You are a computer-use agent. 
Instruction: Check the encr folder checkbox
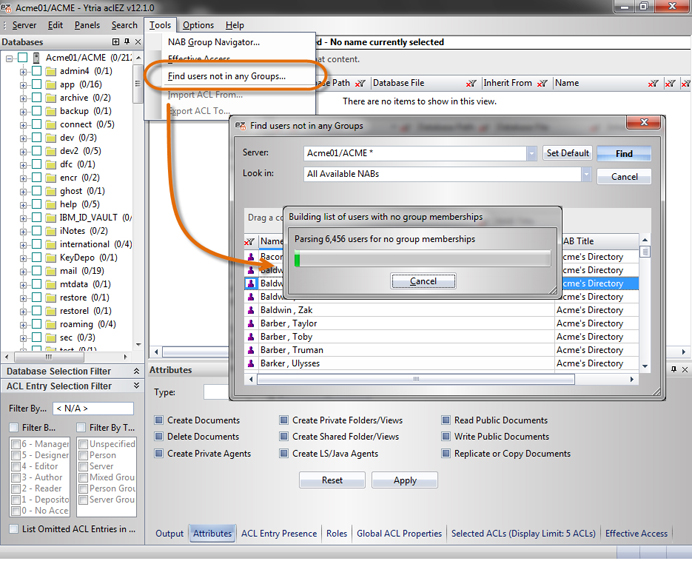[37, 178]
